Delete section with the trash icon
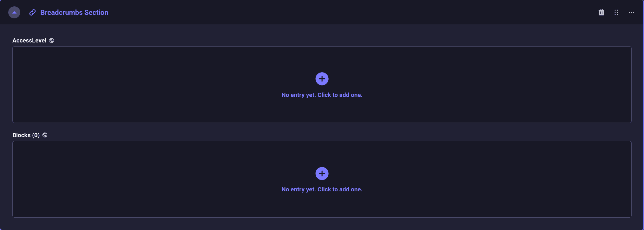The image size is (644, 230). (601, 12)
